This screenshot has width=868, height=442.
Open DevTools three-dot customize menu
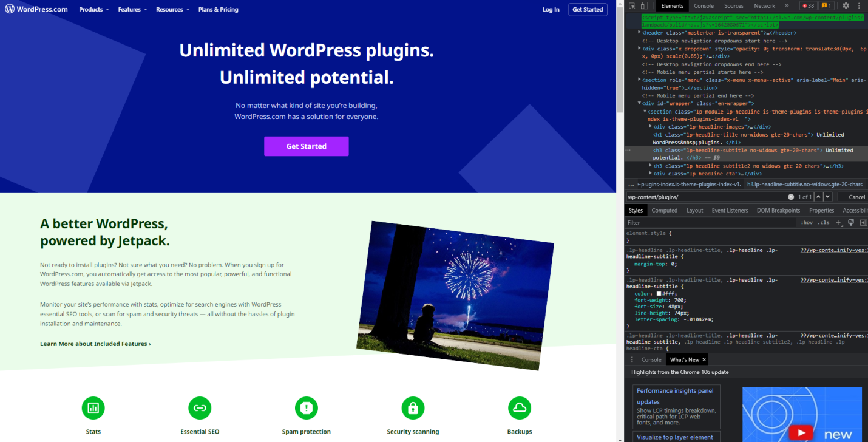tap(860, 5)
